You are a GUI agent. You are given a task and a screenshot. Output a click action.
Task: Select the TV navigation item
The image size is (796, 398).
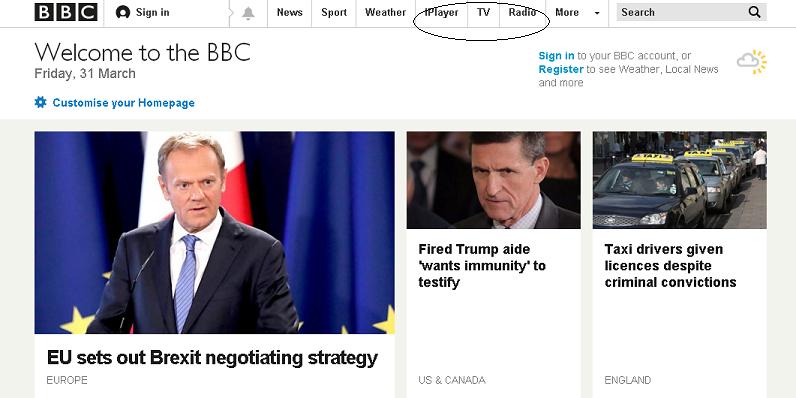[x=483, y=12]
